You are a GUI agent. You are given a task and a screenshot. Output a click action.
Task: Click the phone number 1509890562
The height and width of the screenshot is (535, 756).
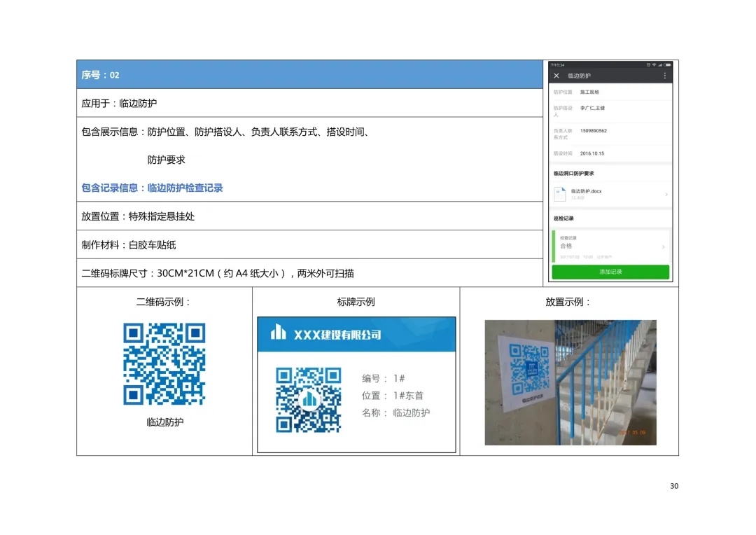593,131
